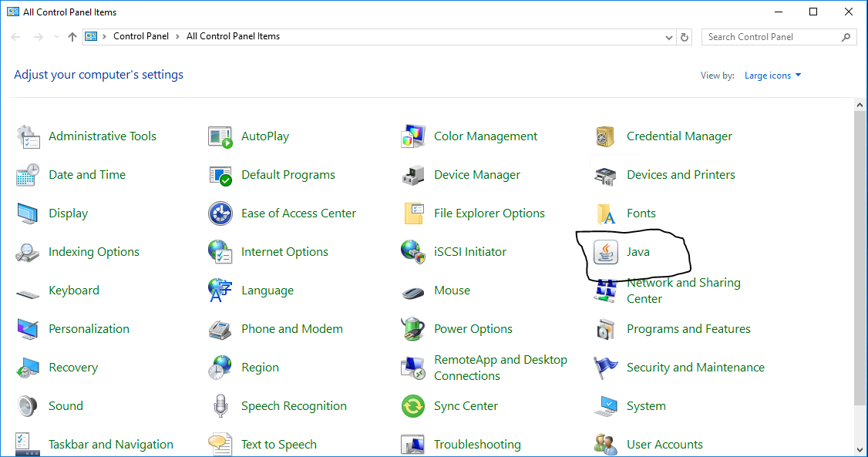The height and width of the screenshot is (457, 868).
Task: Click the Ease of Access Center icon
Action: click(x=220, y=213)
